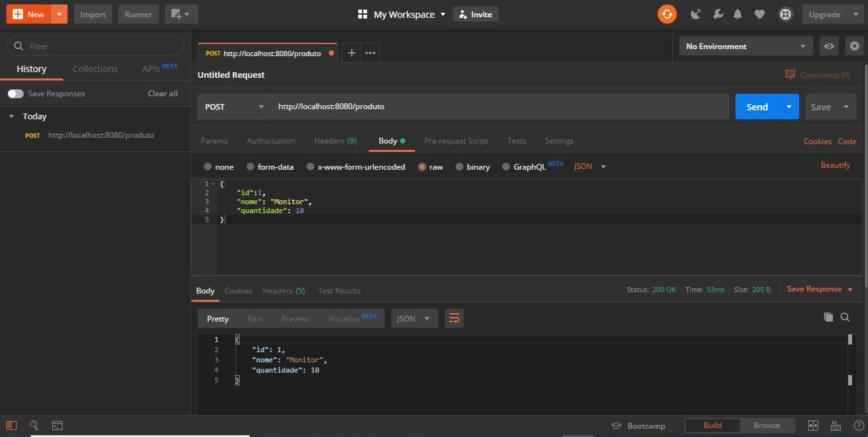This screenshot has height=437, width=868.
Task: Switch to the APIs tab
Action: click(x=159, y=68)
